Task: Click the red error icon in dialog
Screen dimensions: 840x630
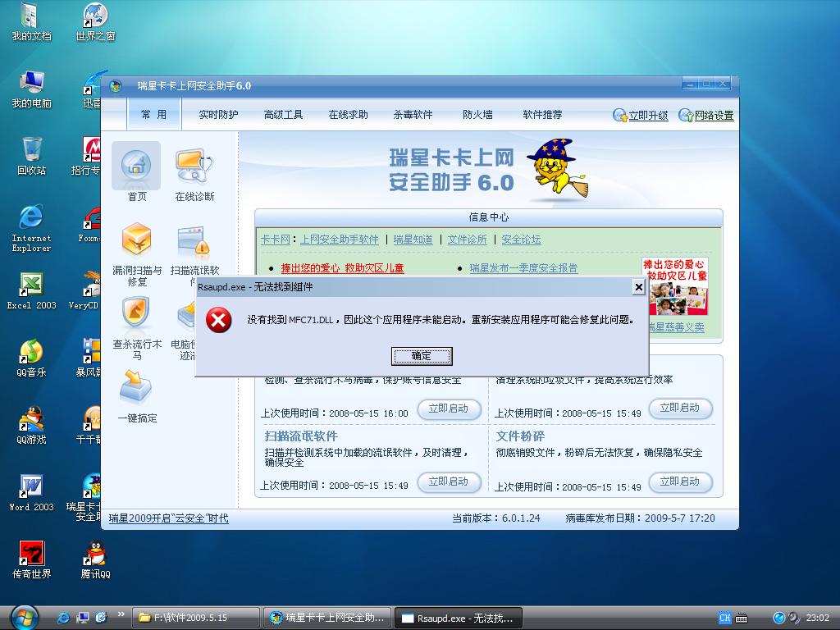Action: pyautogui.click(x=218, y=320)
